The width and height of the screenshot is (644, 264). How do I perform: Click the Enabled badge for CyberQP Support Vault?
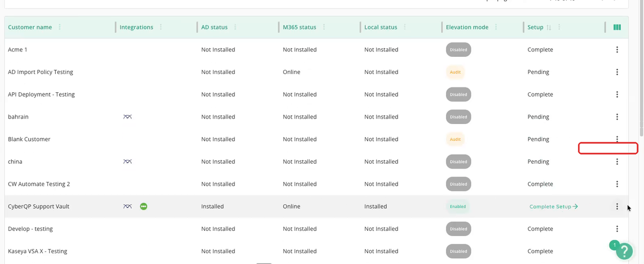pyautogui.click(x=458, y=207)
